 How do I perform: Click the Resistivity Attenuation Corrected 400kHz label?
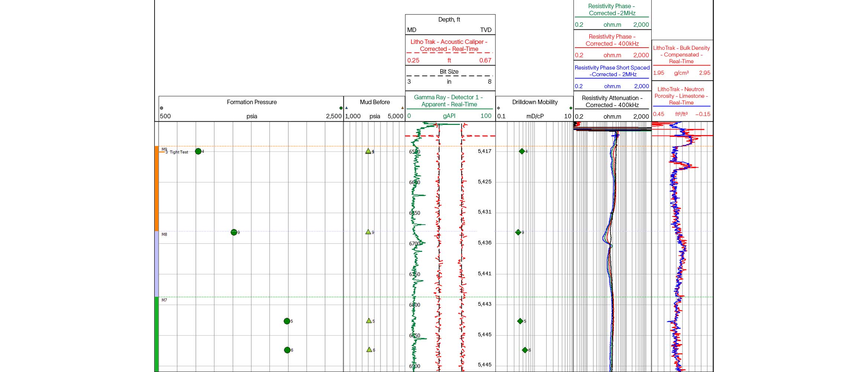pos(612,101)
